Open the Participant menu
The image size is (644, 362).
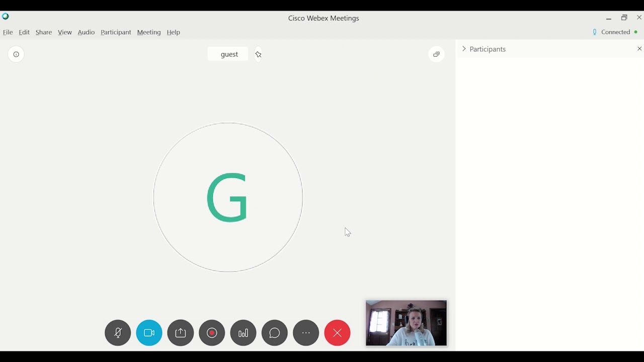pyautogui.click(x=116, y=32)
